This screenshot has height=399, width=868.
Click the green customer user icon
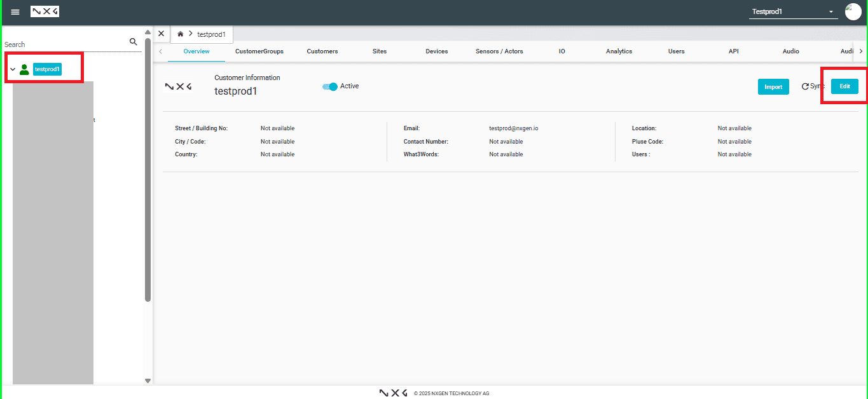24,69
